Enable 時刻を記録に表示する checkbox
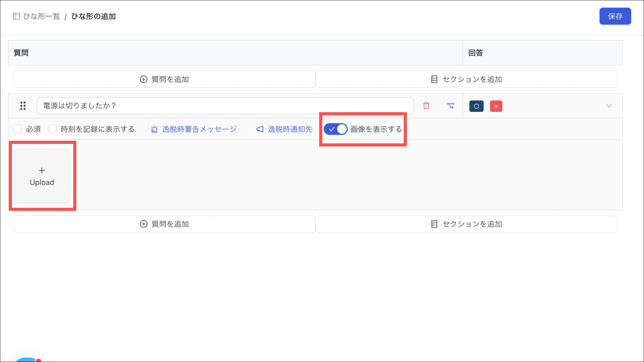 tap(52, 129)
